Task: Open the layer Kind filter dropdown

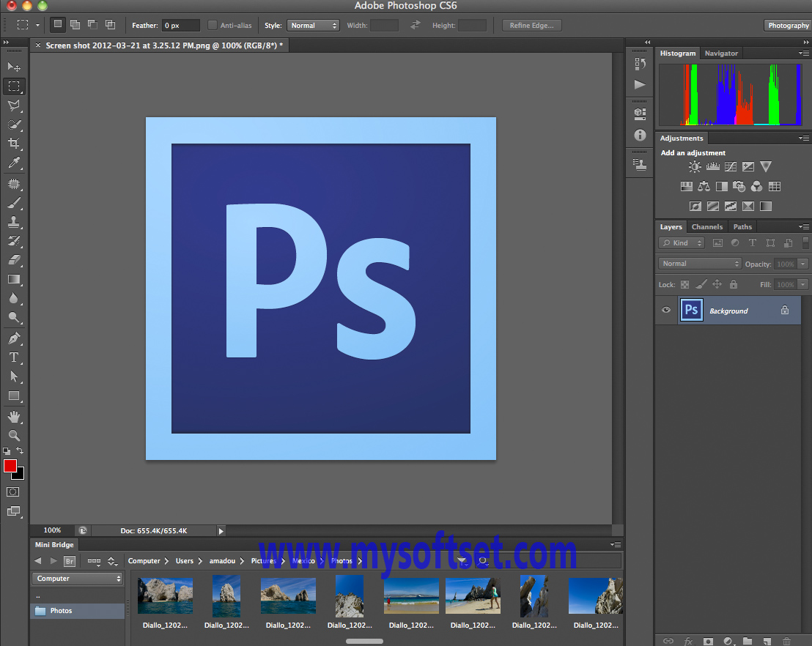Action: coord(682,242)
